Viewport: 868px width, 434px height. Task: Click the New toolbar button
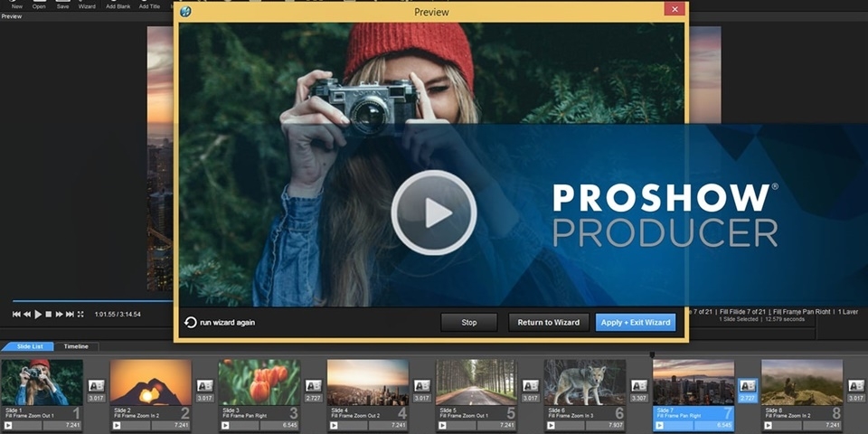click(16, 5)
